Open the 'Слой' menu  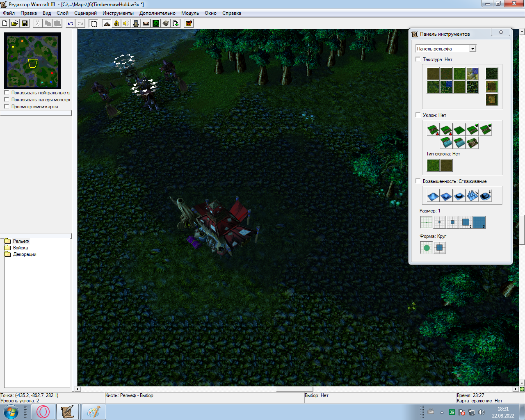(x=62, y=13)
